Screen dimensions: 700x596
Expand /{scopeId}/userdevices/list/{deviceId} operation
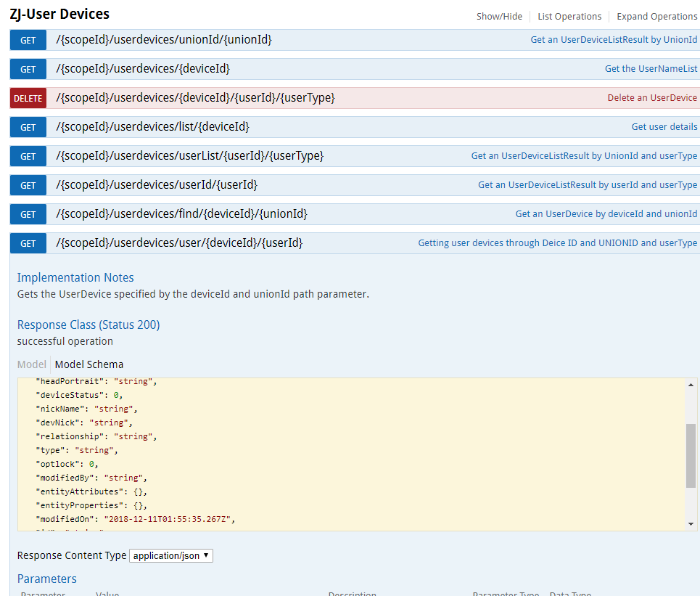pos(152,127)
